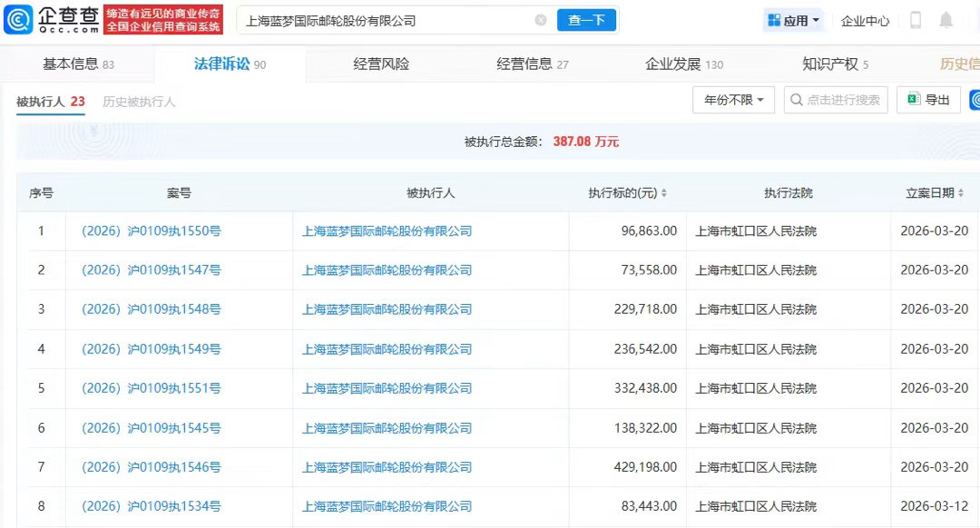The image size is (980, 528).
Task: Click the Qcc 企查查 logo
Action: (51, 19)
